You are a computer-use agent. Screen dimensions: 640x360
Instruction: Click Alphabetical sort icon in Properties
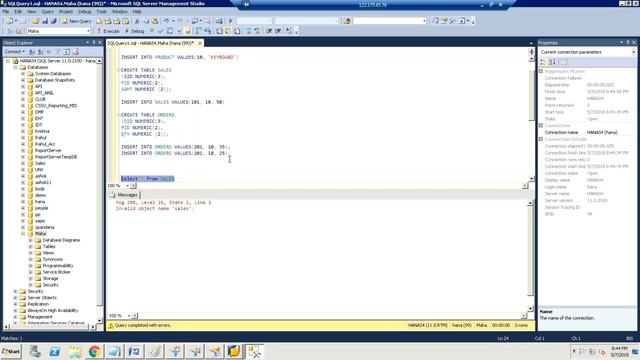(552, 62)
